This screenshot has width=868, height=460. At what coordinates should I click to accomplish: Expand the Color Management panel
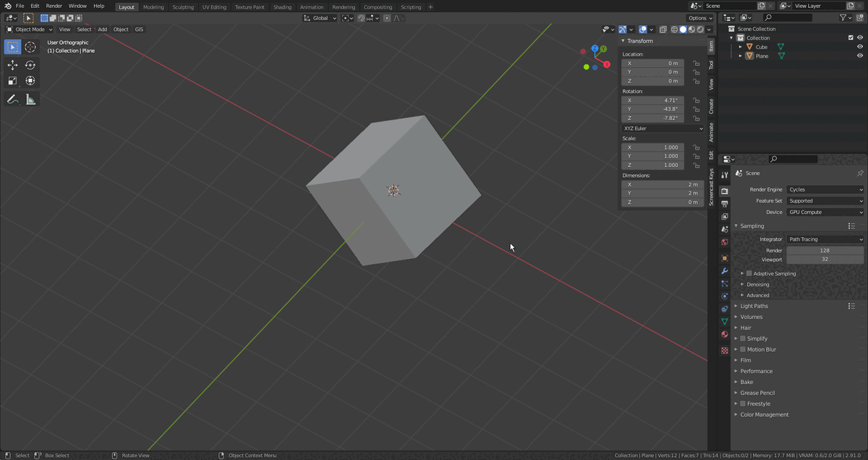click(x=764, y=414)
